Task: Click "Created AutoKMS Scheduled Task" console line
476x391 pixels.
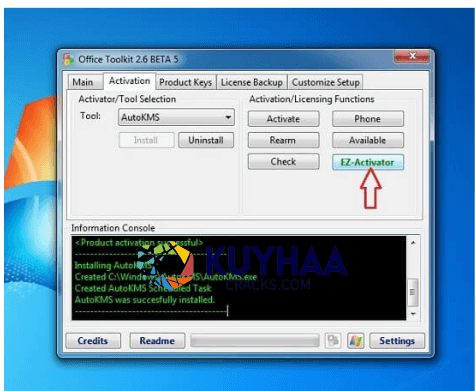Action: (143, 288)
